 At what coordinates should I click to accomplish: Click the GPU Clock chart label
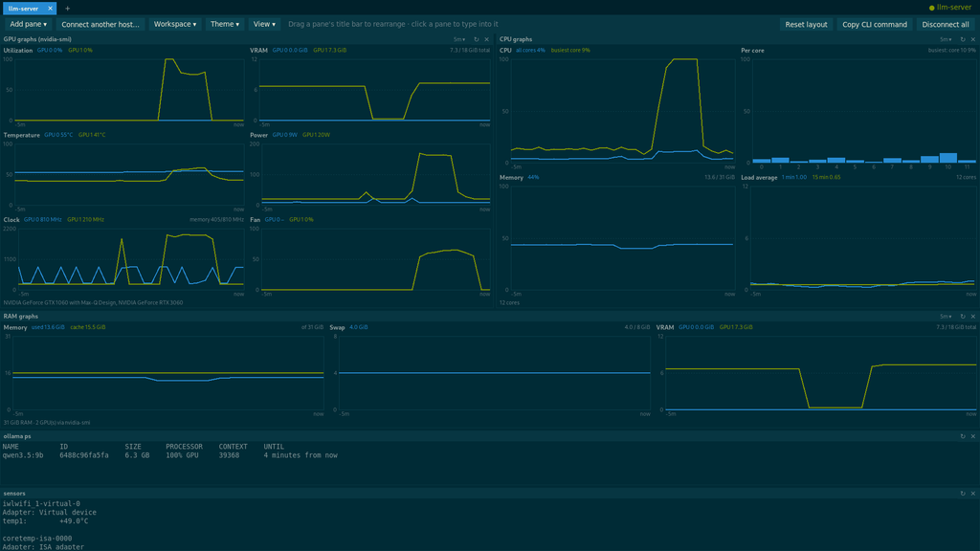tap(11, 220)
